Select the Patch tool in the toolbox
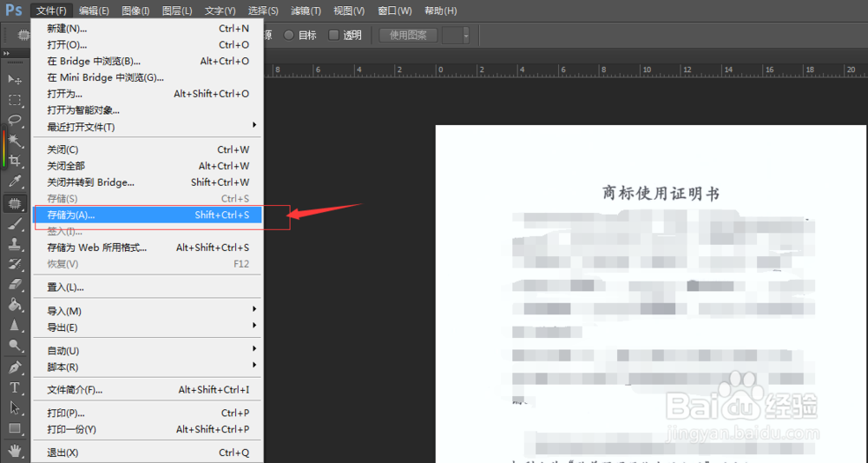Screen dimensions: 868x463 15,204
